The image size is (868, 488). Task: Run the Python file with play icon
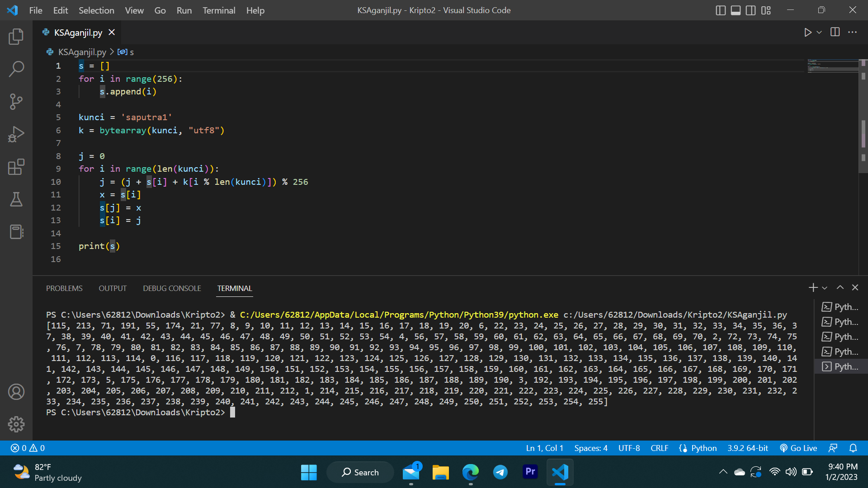click(x=807, y=33)
